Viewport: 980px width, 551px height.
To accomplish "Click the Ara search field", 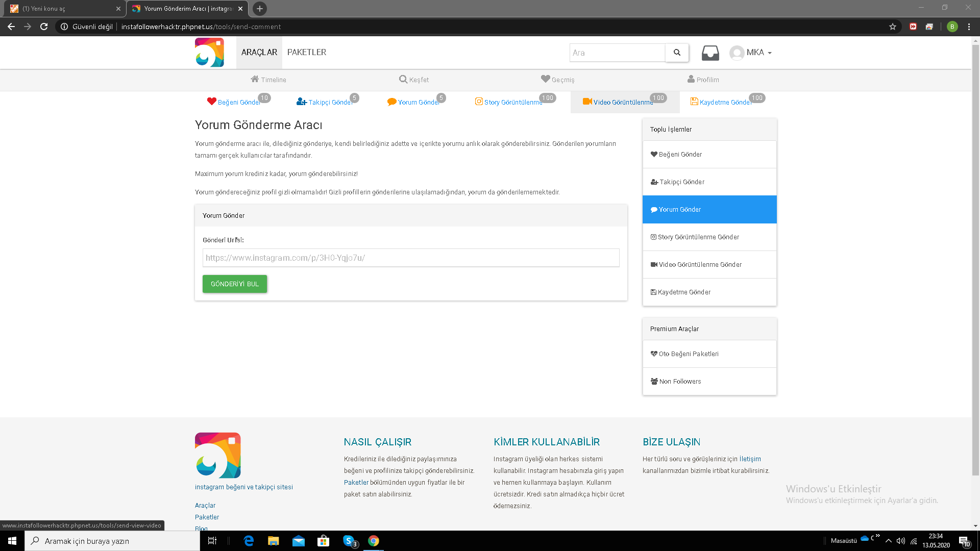I will point(618,53).
